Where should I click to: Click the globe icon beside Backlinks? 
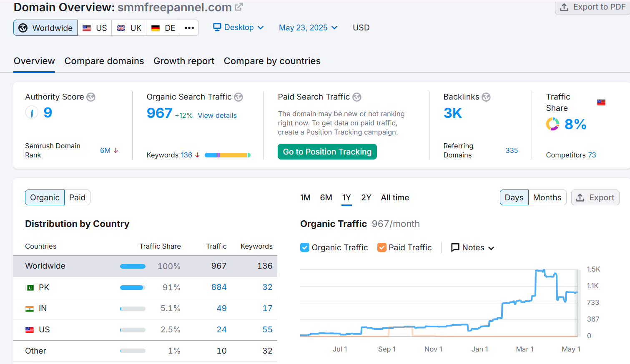tap(486, 97)
